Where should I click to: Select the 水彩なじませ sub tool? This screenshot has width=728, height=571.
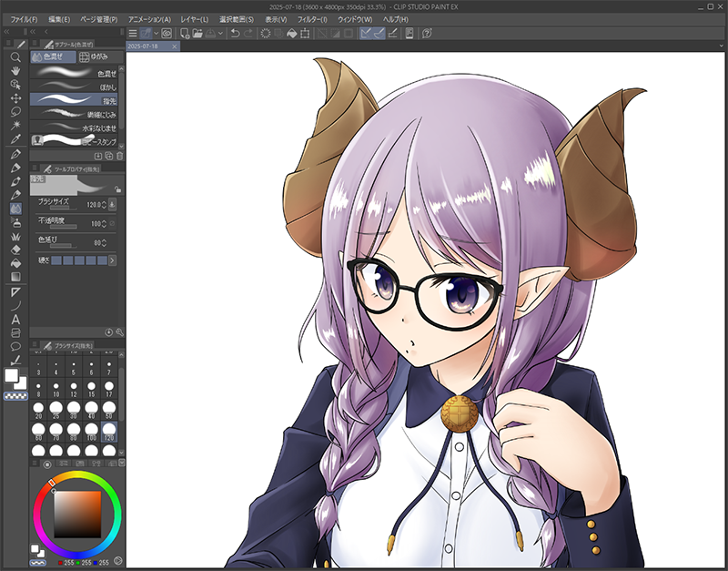pyautogui.click(x=75, y=127)
